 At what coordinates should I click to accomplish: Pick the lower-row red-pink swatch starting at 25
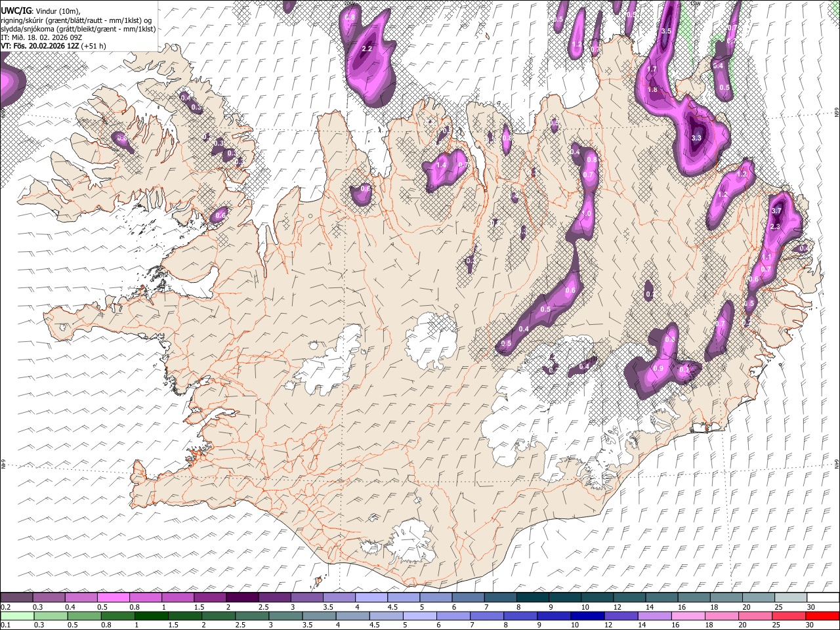[x=788, y=616]
